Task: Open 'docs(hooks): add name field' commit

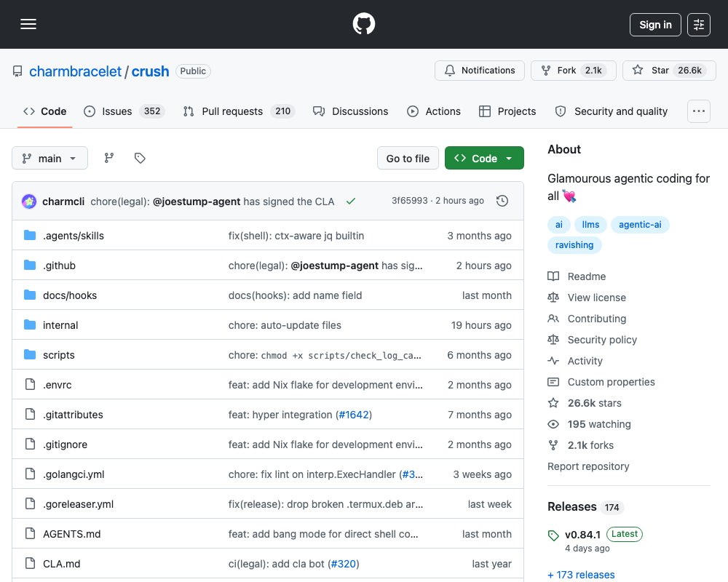Action: coord(295,295)
